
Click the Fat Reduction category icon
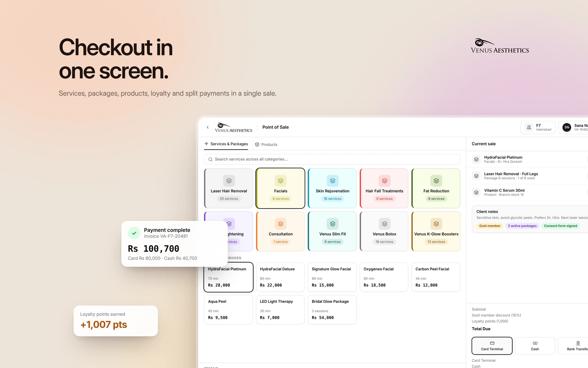436,181
